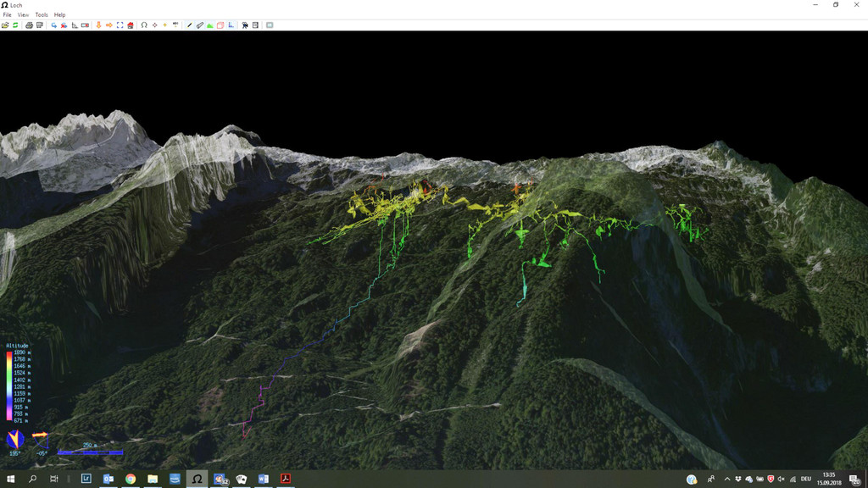Open the View menu
The width and height of the screenshot is (868, 488).
[23, 15]
